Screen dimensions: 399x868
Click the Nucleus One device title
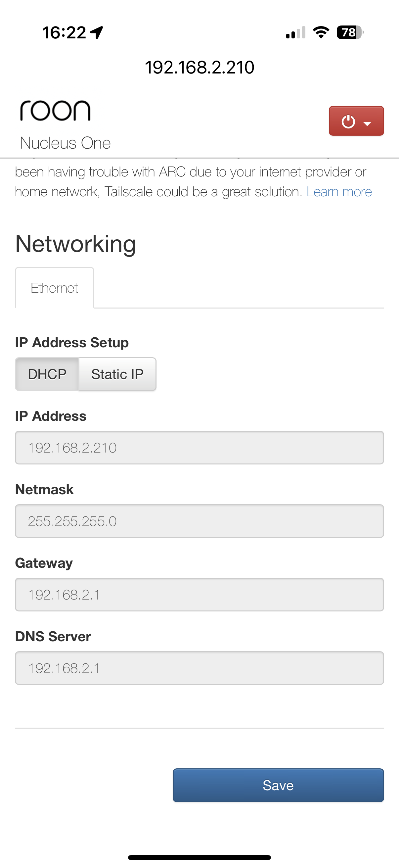click(65, 143)
